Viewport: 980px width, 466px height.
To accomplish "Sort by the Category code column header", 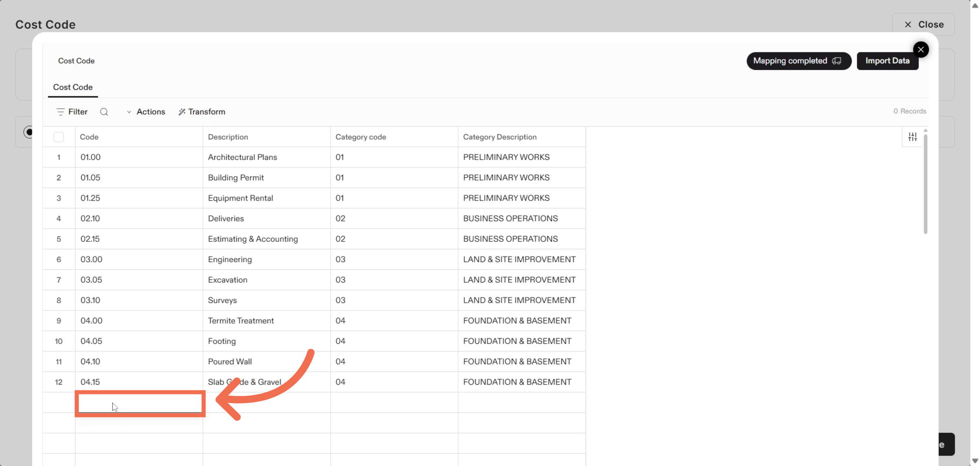I will tap(361, 137).
